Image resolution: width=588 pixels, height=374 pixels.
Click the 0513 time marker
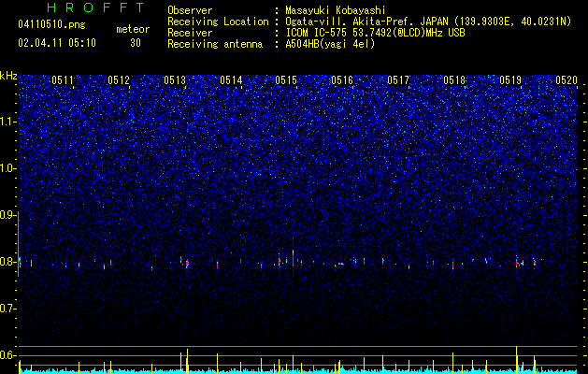[175, 80]
